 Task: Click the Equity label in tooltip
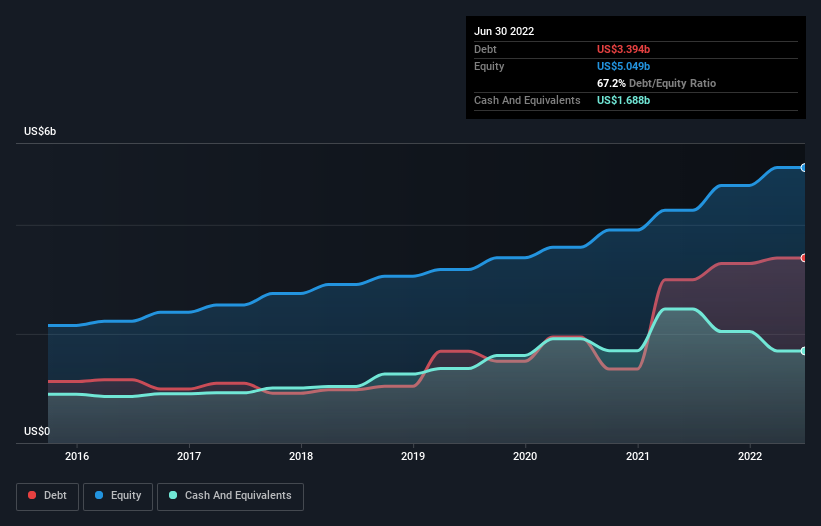pos(489,66)
